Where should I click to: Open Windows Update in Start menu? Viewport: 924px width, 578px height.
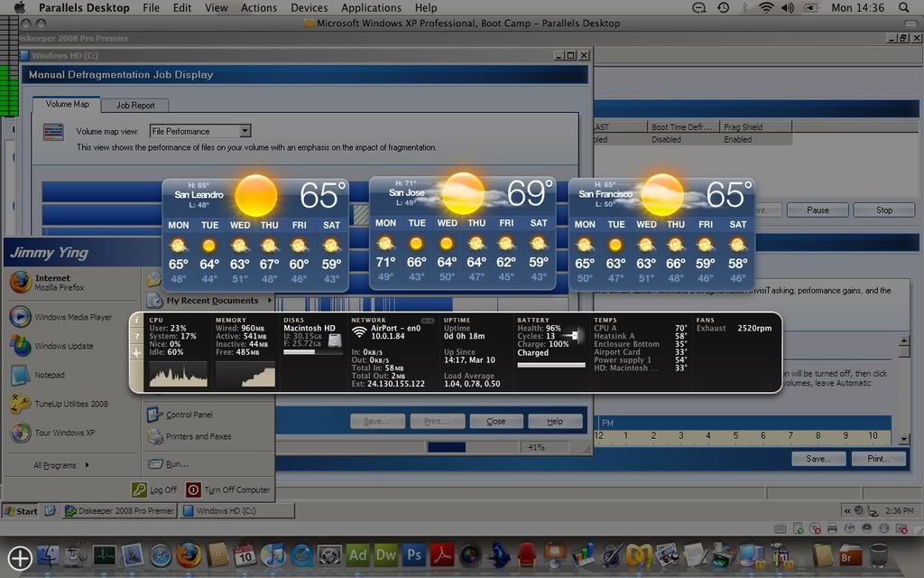[72, 346]
